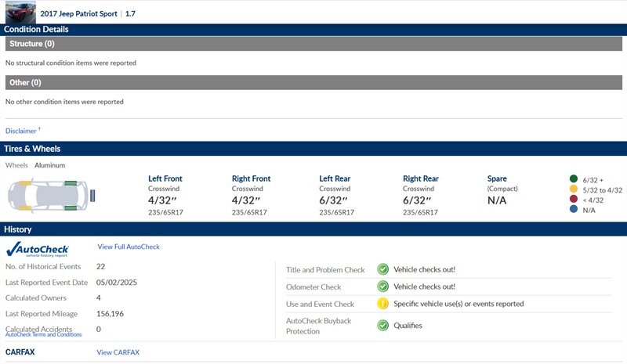
Task: Collapse the Structure (0) section header
Action: (313, 44)
